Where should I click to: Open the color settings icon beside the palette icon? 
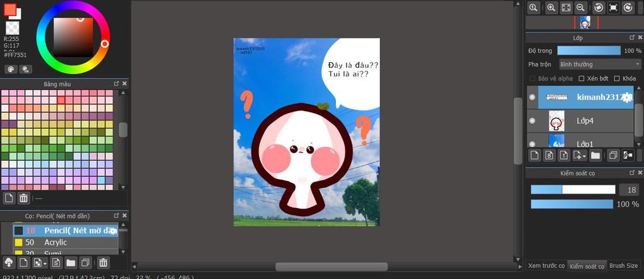[x=26, y=69]
